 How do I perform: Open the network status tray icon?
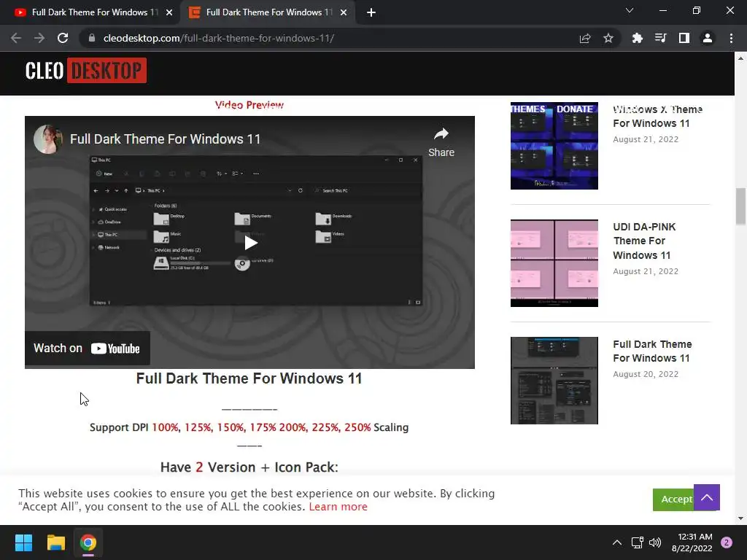click(x=637, y=542)
